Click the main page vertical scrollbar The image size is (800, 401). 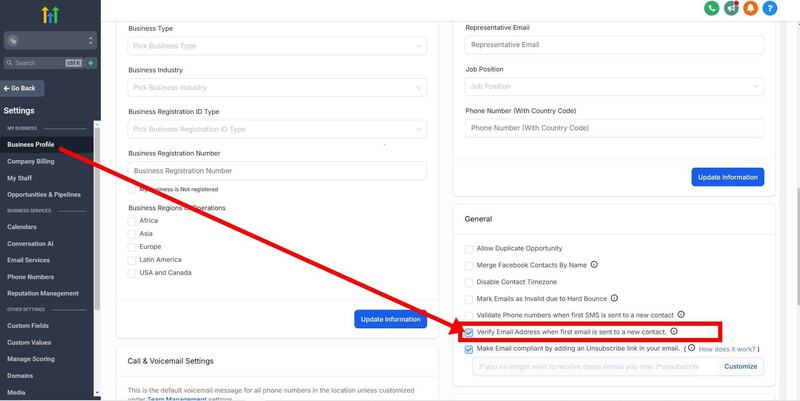pos(797,247)
